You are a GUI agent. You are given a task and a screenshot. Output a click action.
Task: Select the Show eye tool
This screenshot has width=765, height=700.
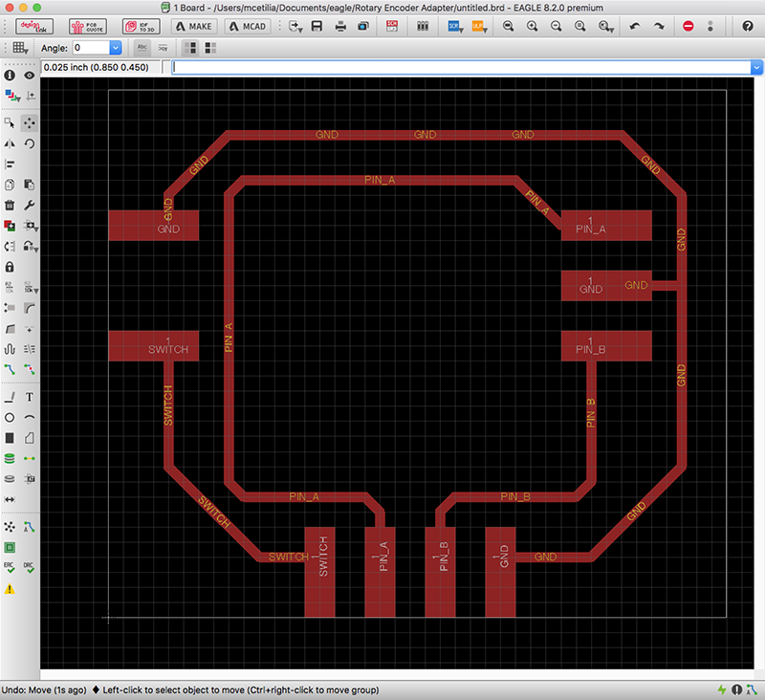pyautogui.click(x=30, y=76)
